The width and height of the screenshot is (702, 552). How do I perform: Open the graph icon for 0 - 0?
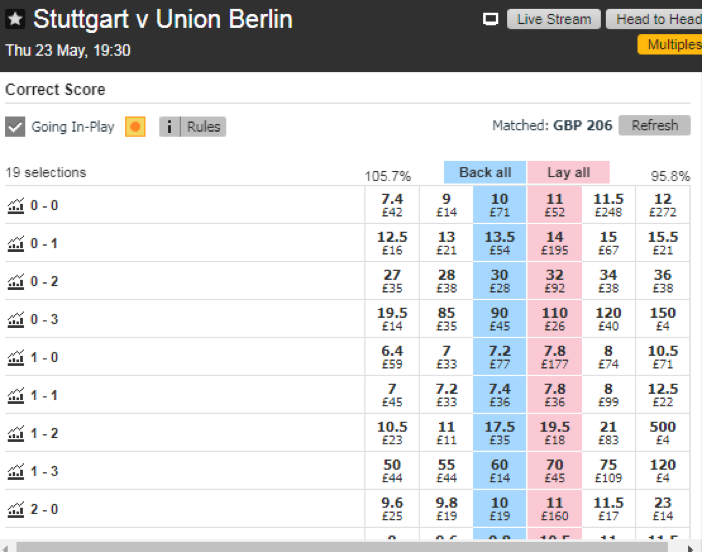[x=16, y=206]
